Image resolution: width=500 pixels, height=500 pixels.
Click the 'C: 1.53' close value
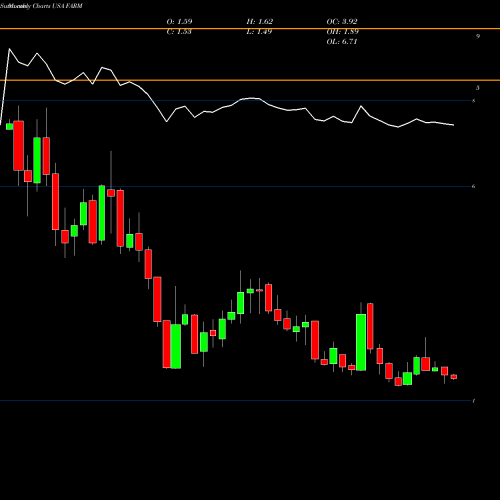click(179, 32)
